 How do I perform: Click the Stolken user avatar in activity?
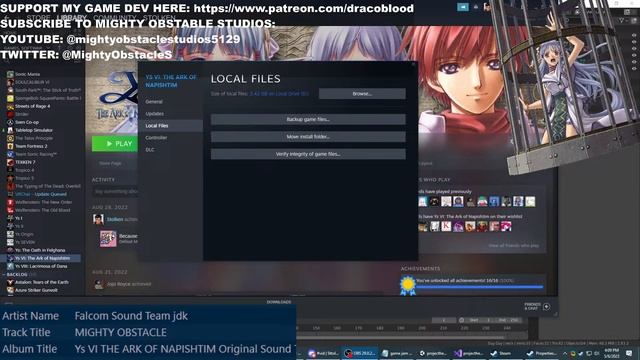[x=98, y=220]
